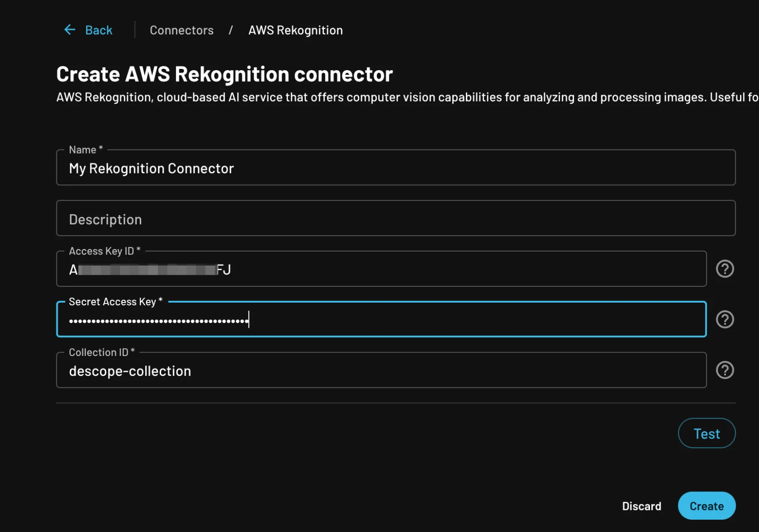Click the back arrow icon

[x=69, y=30]
